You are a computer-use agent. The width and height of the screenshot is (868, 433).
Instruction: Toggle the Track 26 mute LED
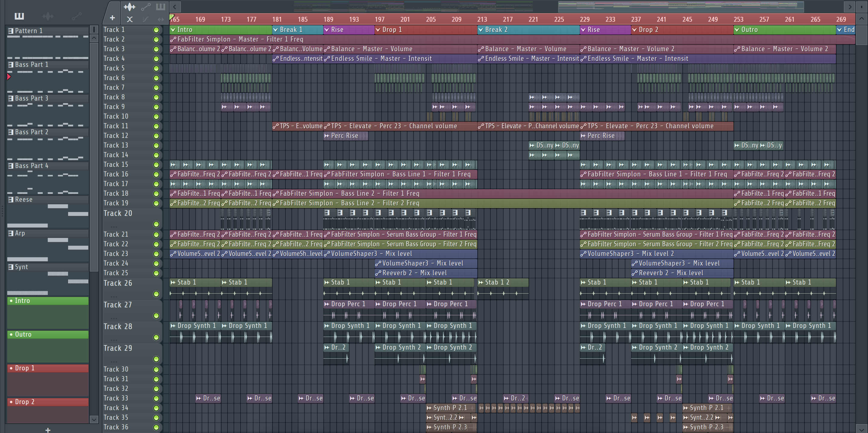click(x=156, y=294)
